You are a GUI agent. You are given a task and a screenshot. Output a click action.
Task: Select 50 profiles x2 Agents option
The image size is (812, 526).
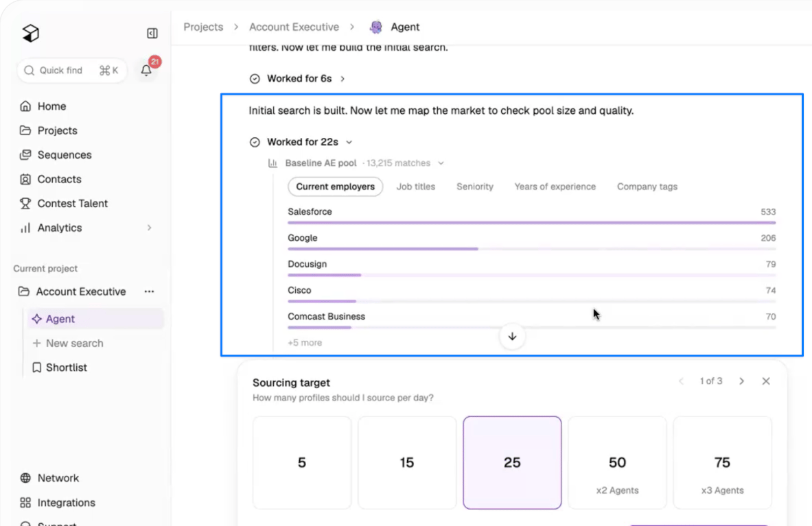point(617,462)
